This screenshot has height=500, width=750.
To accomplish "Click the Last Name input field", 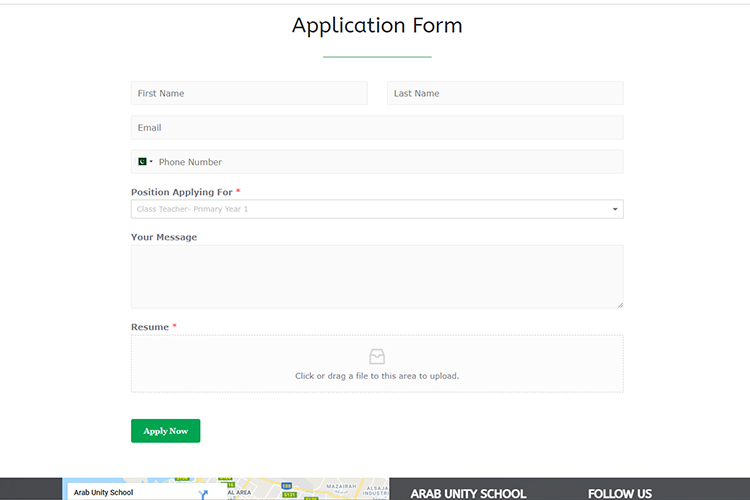I will tap(505, 93).
